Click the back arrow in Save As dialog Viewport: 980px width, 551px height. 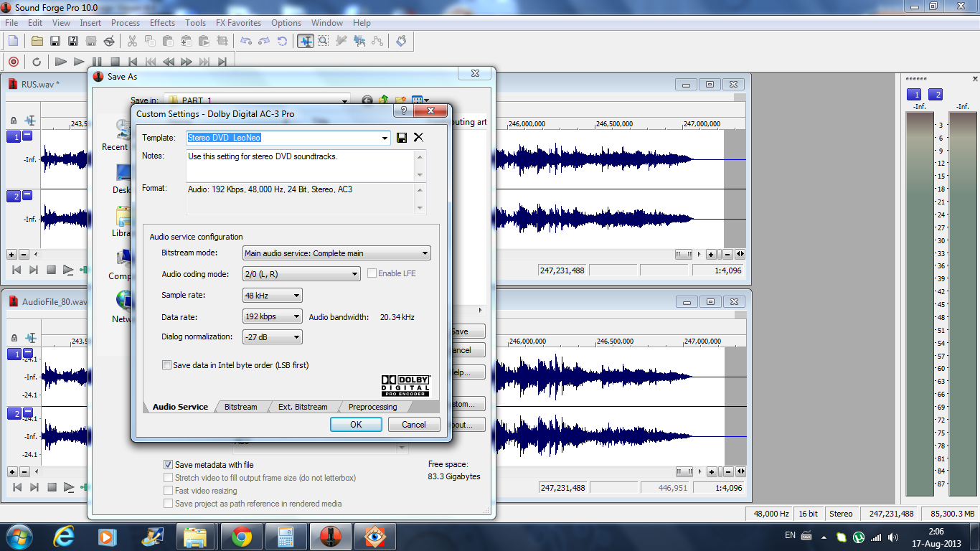[x=367, y=101]
